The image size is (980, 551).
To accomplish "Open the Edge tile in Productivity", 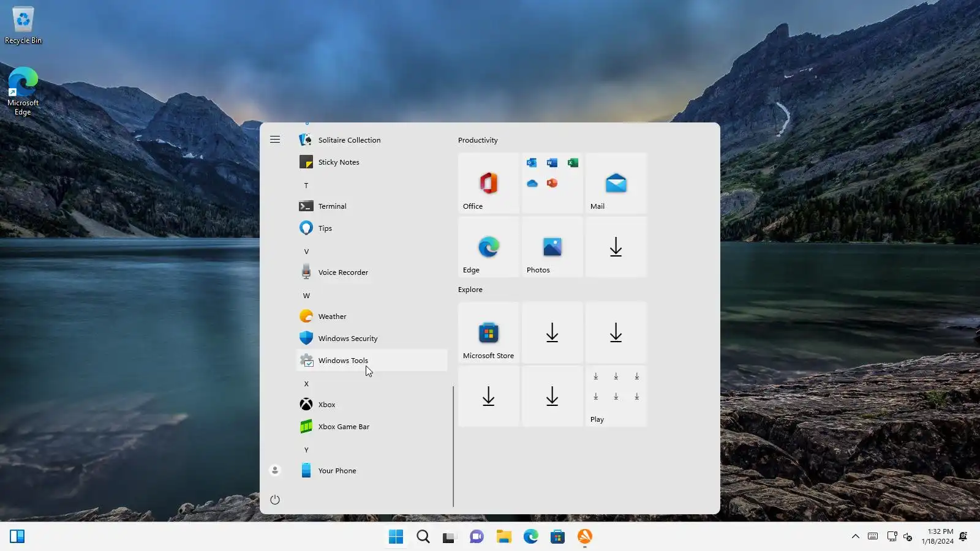I will [489, 247].
